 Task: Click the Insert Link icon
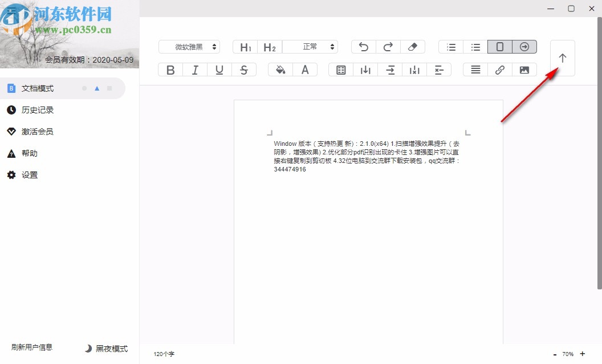(499, 69)
